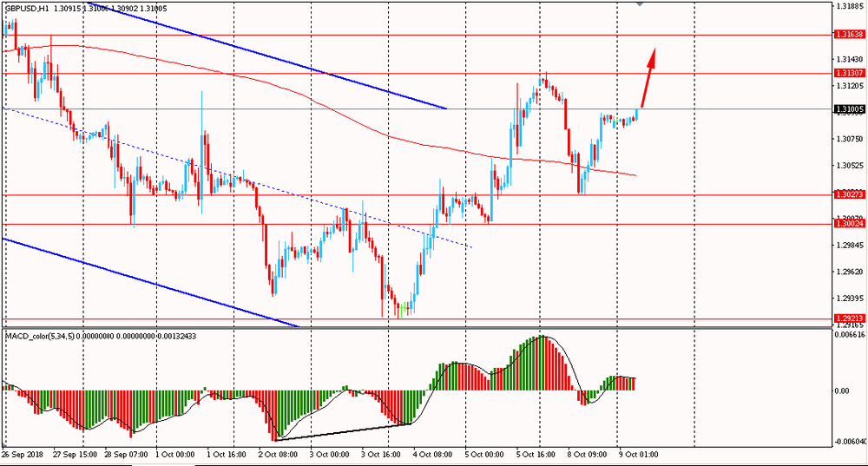Click the 5 Oct 00:00 time label

tap(484, 455)
